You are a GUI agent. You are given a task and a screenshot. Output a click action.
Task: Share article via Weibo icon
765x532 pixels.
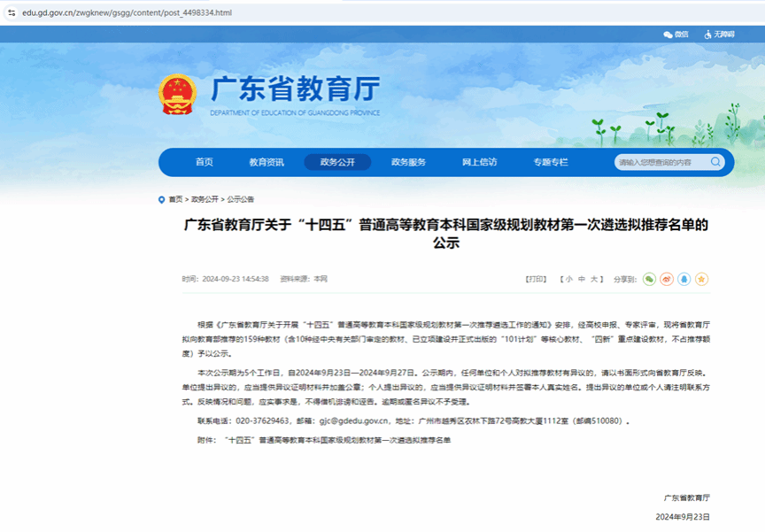pyautogui.click(x=667, y=279)
